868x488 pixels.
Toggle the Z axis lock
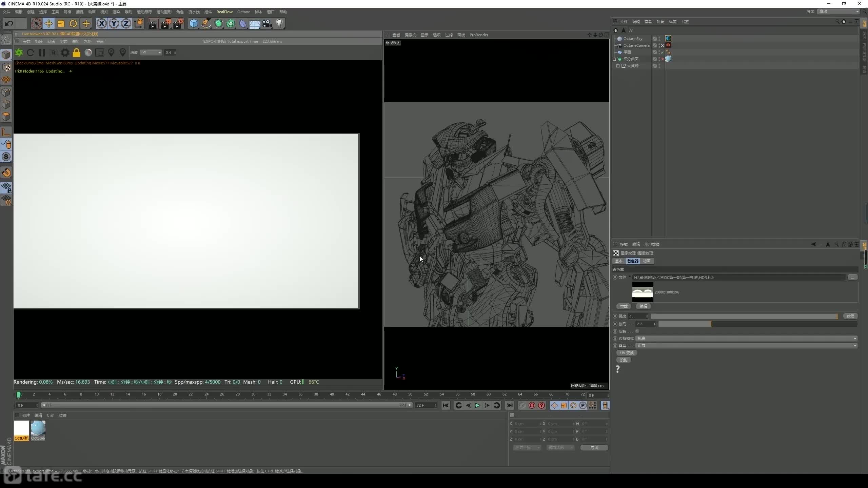[126, 23]
